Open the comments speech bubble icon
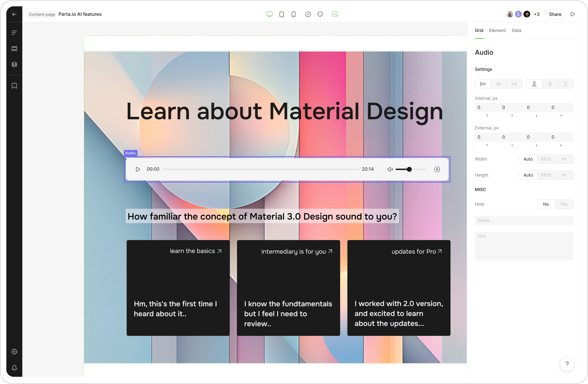Viewport: 588px width, 384px height. (x=320, y=14)
